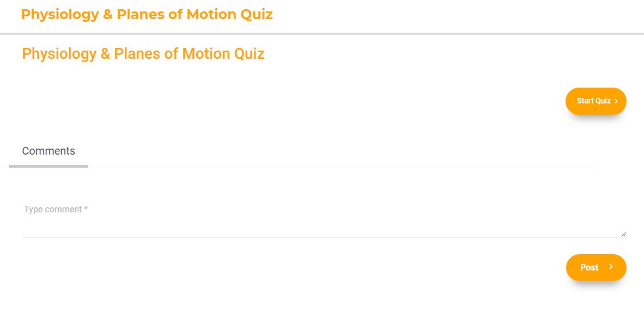
Task: Switch to the Comments tab
Action: coord(48,151)
